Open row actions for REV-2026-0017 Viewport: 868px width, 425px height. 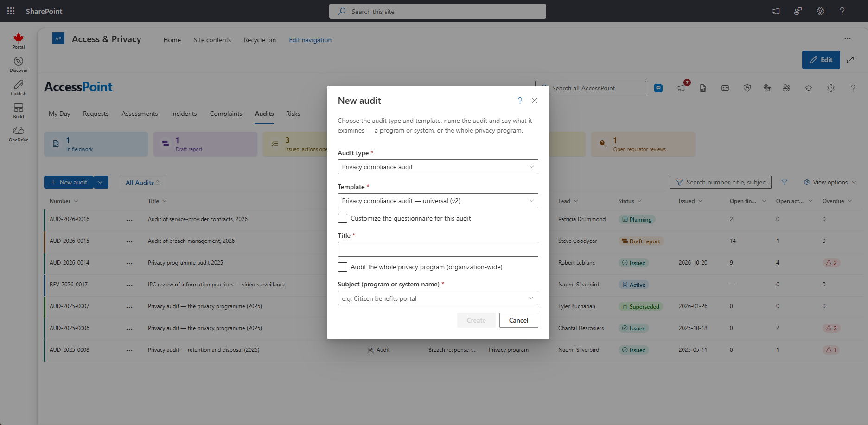click(x=129, y=285)
